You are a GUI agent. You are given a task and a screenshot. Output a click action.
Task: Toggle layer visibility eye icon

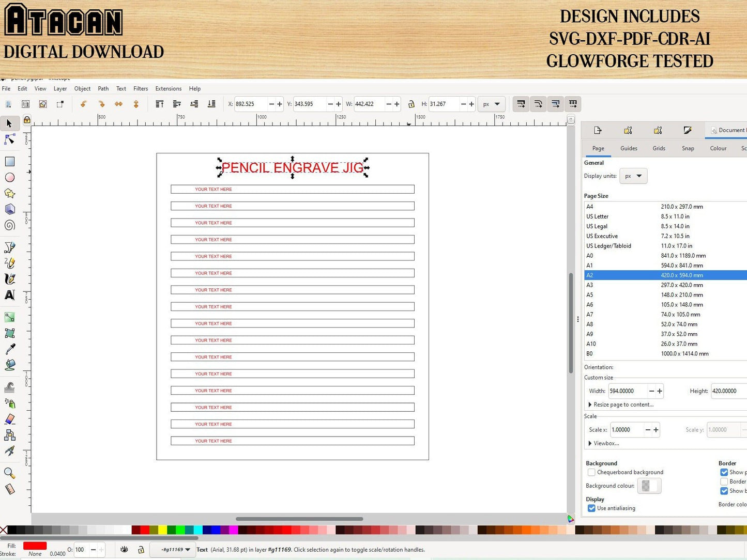[124, 550]
